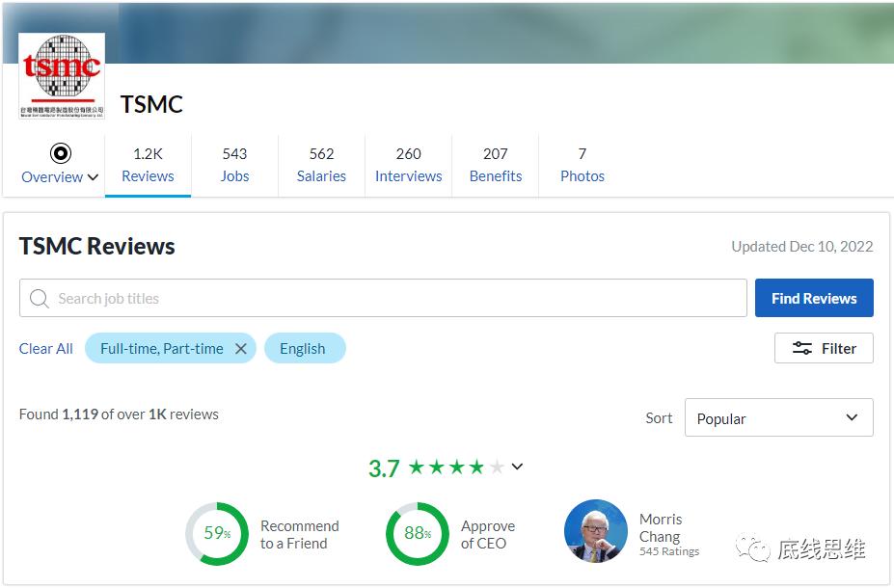This screenshot has width=894, height=588.
Task: Click the 545 Ratings text
Action: [x=669, y=551]
